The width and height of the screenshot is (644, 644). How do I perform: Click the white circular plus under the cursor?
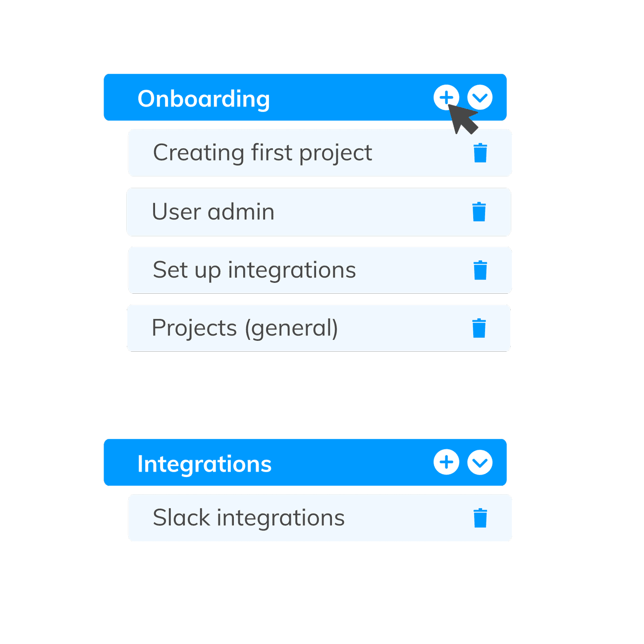[446, 97]
